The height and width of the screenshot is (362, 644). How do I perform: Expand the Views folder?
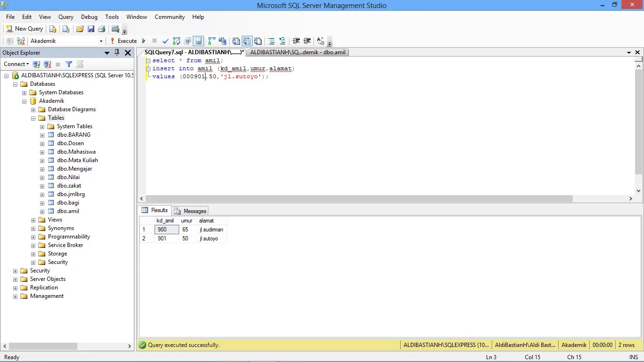(x=33, y=220)
